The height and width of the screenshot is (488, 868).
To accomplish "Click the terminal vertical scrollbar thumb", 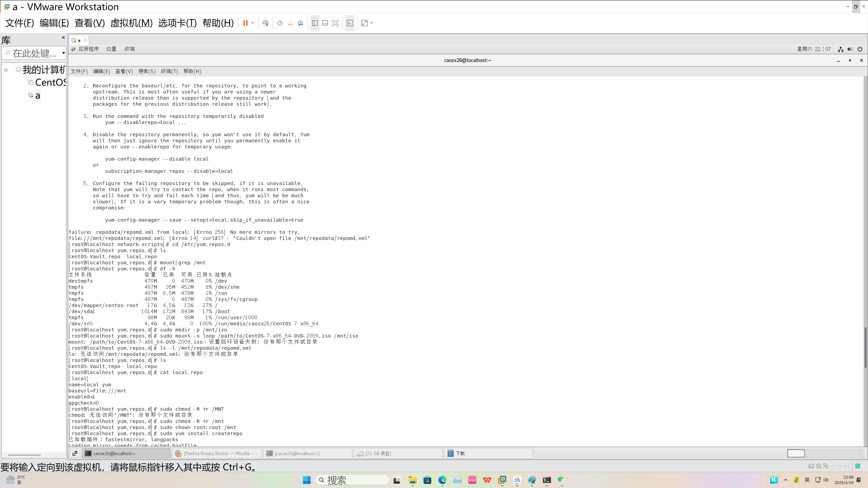I will coord(865,347).
